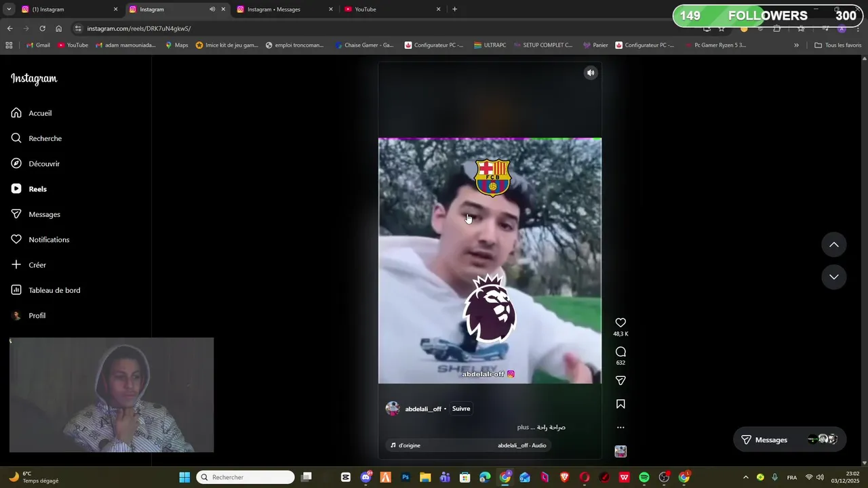This screenshot has width=868, height=488.
Task: Click the Instagram logo
Action: coord(34,79)
